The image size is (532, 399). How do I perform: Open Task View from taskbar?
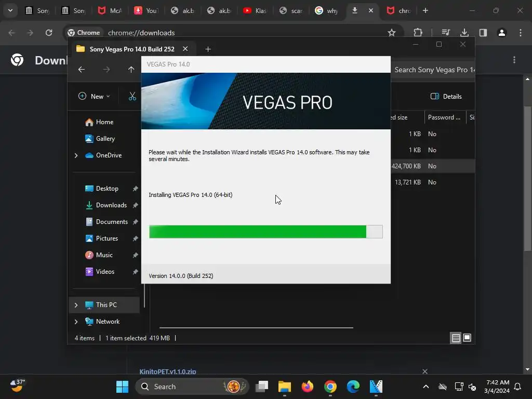[x=262, y=387]
